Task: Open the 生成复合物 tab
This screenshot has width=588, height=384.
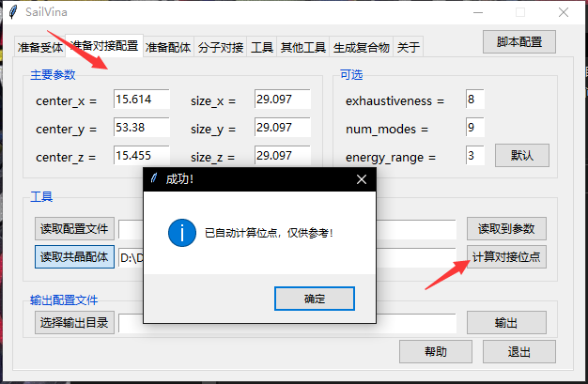Action: click(361, 47)
